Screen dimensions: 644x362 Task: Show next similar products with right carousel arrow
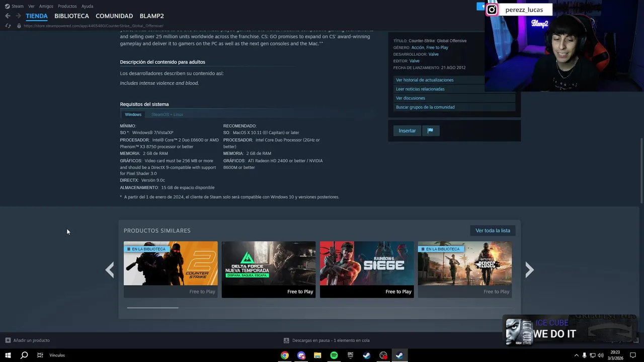pos(529,270)
